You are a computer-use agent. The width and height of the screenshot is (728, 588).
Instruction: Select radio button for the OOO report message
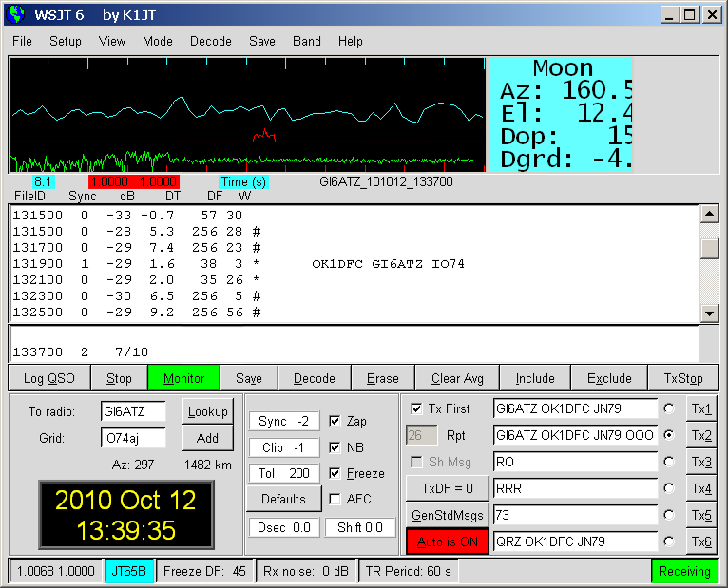(669, 435)
